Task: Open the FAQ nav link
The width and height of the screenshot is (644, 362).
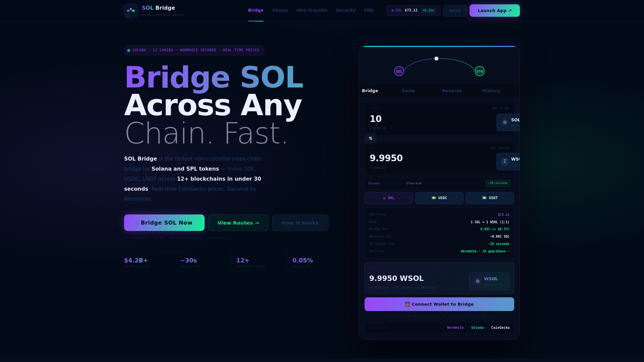Action: pos(369,10)
